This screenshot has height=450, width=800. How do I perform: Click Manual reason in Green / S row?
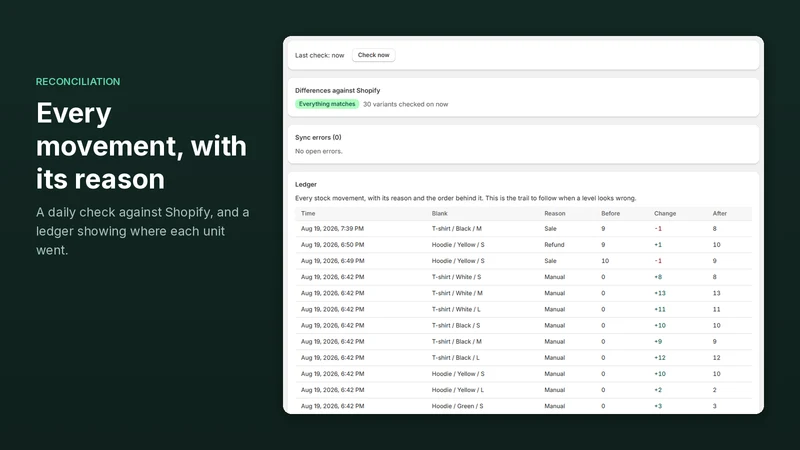tap(555, 406)
